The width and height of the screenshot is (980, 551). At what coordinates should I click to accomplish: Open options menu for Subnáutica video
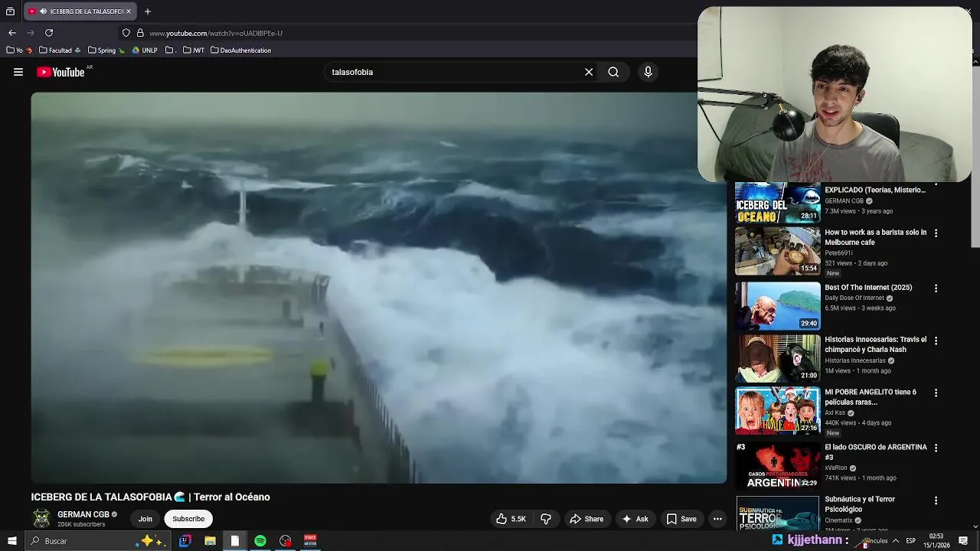(936, 500)
